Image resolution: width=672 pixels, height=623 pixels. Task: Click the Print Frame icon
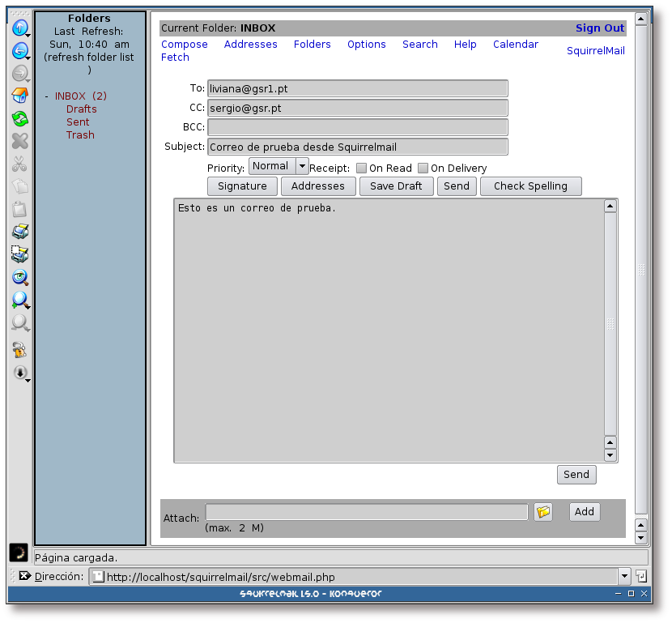click(x=19, y=255)
